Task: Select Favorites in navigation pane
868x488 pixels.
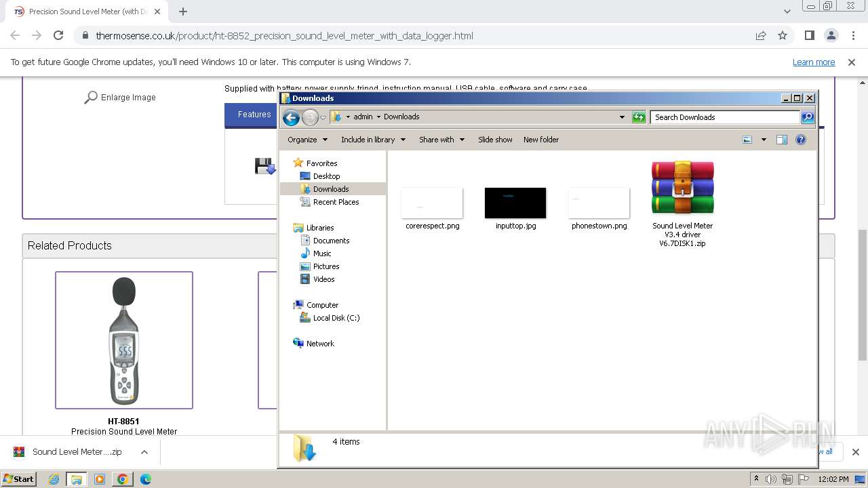Action: coord(321,163)
